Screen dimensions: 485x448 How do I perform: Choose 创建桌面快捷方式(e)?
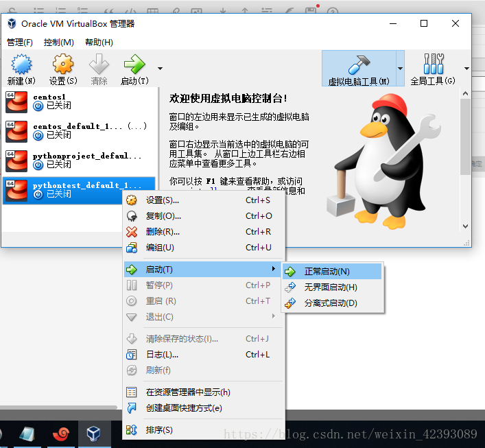coord(204,408)
